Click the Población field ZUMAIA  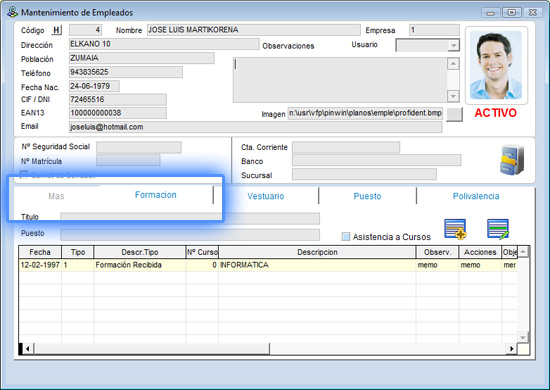click(141, 58)
